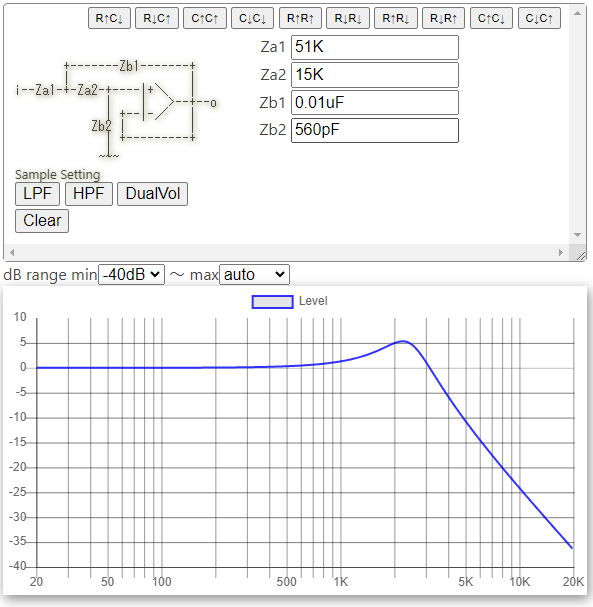Click the Clear button
Screen dimensions: 593x607
pyautogui.click(x=42, y=221)
